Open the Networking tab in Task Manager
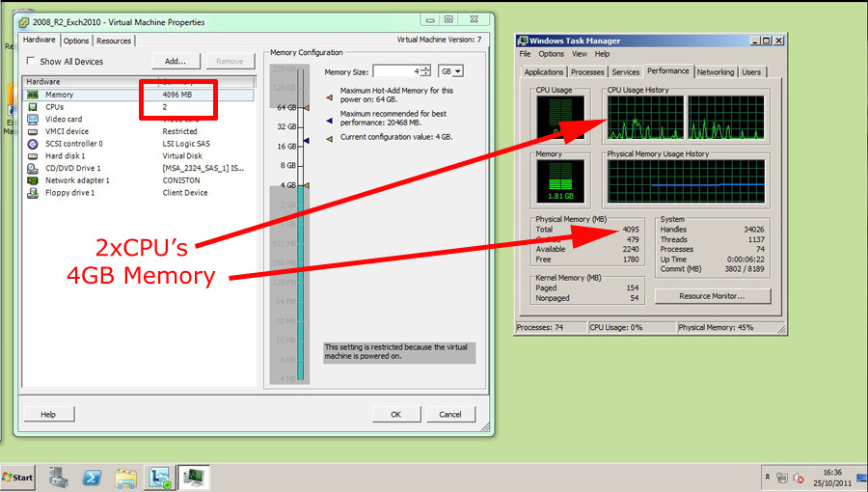This screenshot has width=868, height=492. point(716,72)
